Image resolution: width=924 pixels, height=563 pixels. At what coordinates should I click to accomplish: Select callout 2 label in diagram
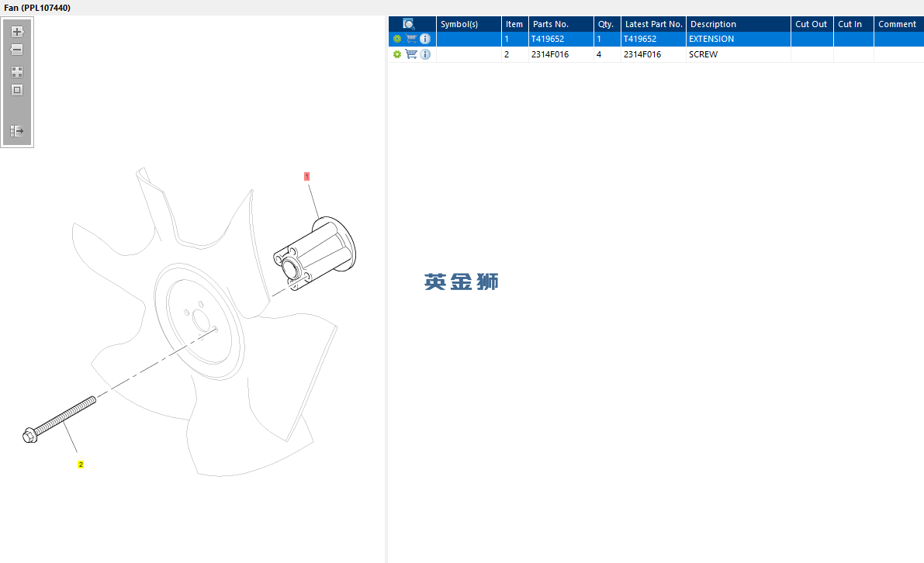click(81, 465)
